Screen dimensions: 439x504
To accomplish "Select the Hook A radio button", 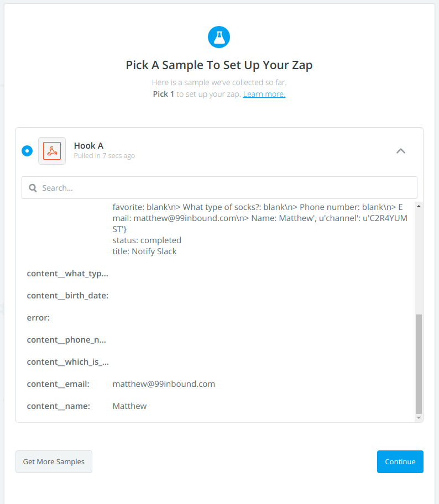I will pos(27,151).
